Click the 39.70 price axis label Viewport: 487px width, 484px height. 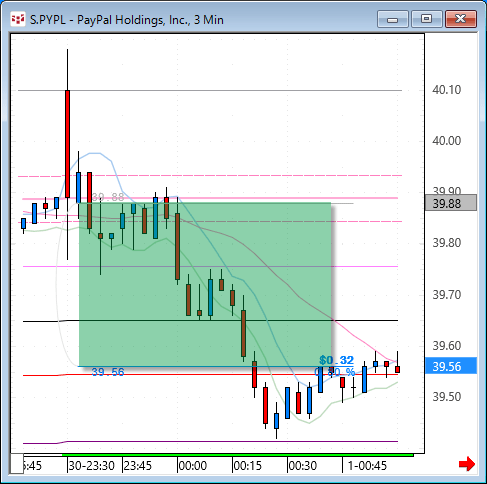pyautogui.click(x=447, y=295)
